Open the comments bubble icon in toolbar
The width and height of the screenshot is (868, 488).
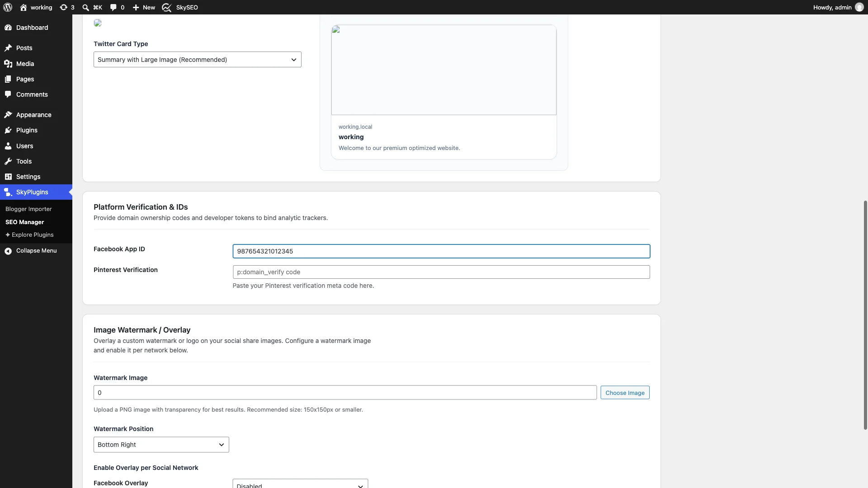113,7
